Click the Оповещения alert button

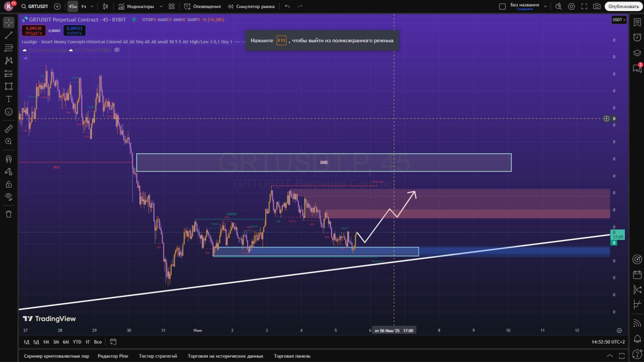pos(202,7)
